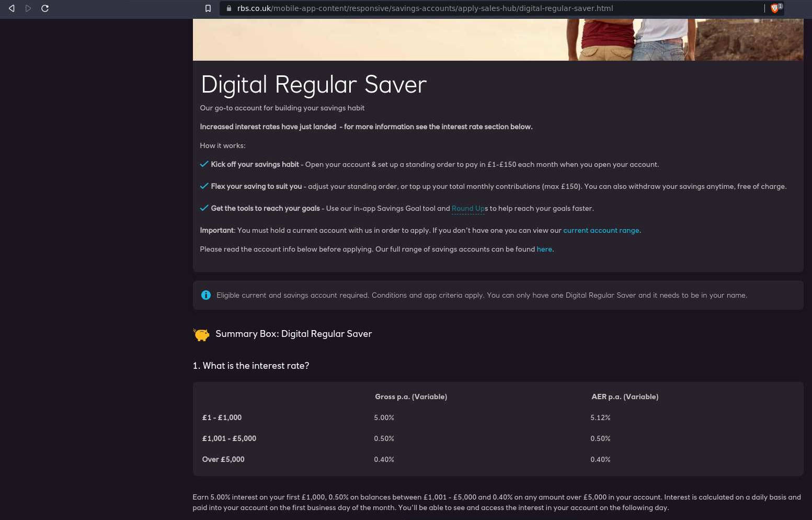
Task: Go back with the browser back arrow
Action: [x=12, y=8]
